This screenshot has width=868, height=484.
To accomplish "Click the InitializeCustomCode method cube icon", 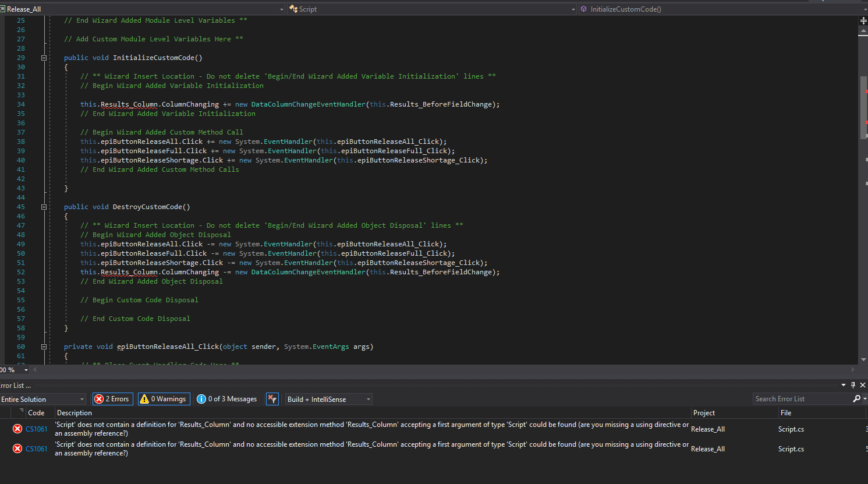I will point(583,9).
